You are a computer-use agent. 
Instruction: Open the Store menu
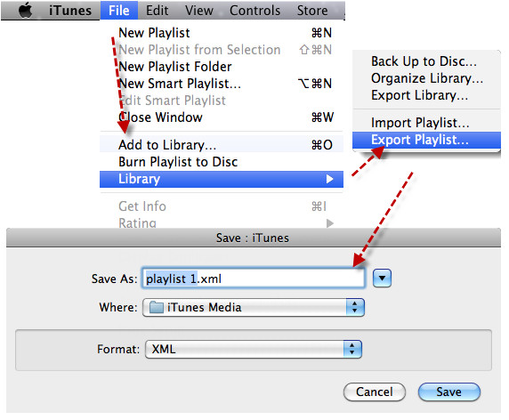[x=312, y=11]
